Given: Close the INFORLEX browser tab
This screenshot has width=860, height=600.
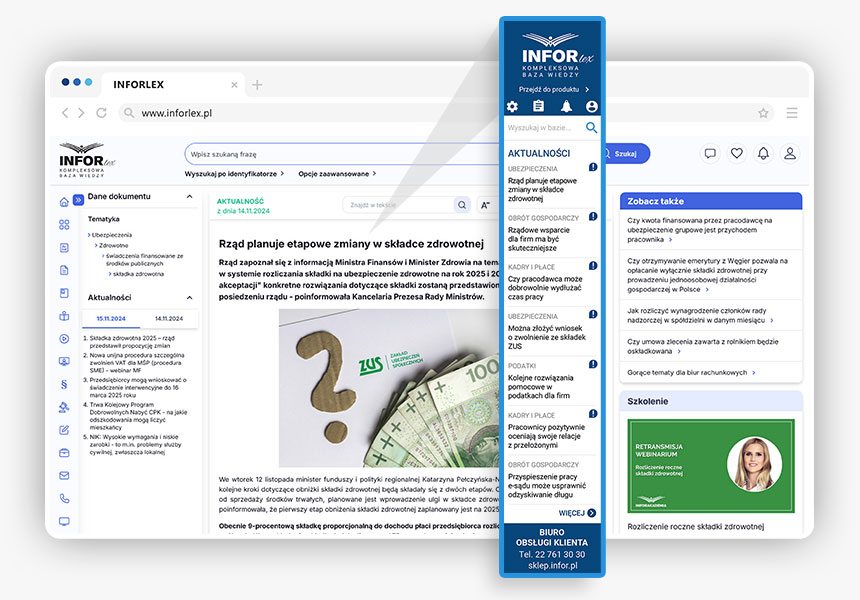Looking at the screenshot, I should (x=234, y=85).
